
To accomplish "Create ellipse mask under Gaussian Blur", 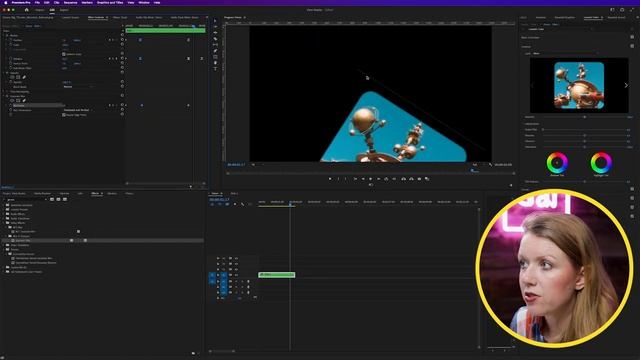I will (x=12, y=100).
